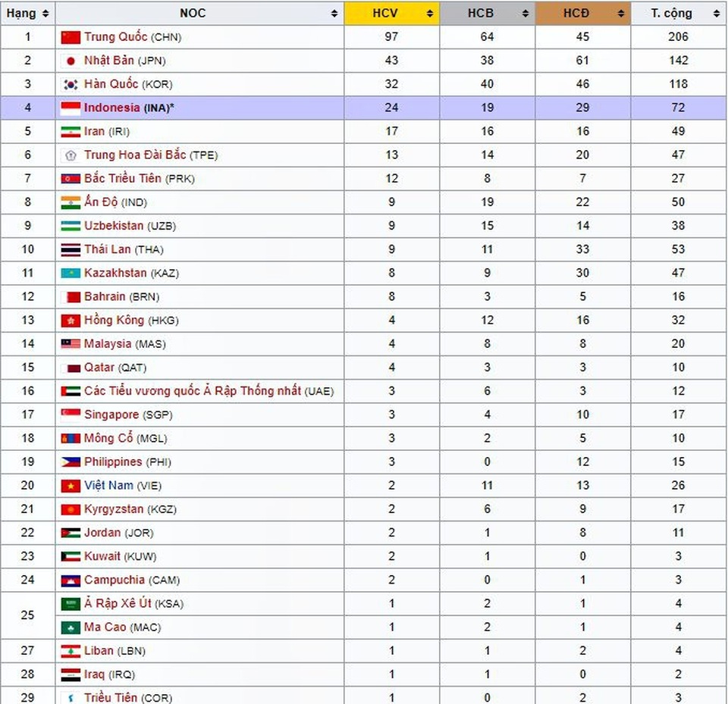The height and width of the screenshot is (704, 728).
Task: Sort by HCĐ bronze column arrows
Action: click(x=621, y=14)
